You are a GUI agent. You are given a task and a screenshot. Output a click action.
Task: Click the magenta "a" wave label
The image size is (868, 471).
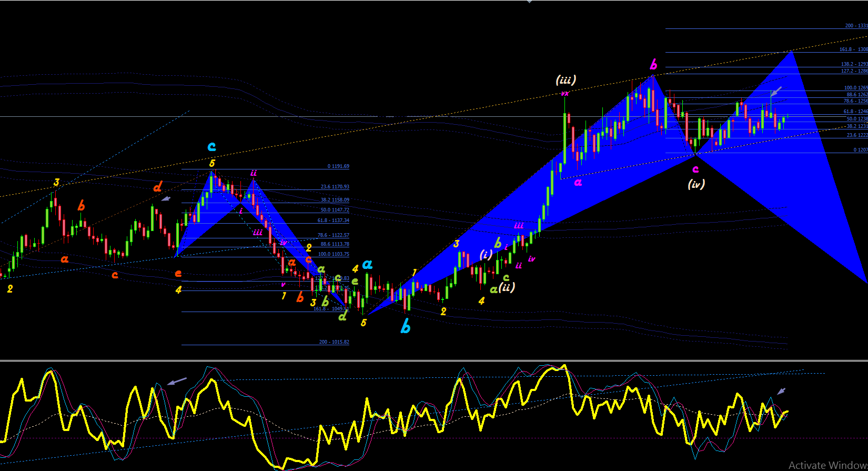pos(578,182)
